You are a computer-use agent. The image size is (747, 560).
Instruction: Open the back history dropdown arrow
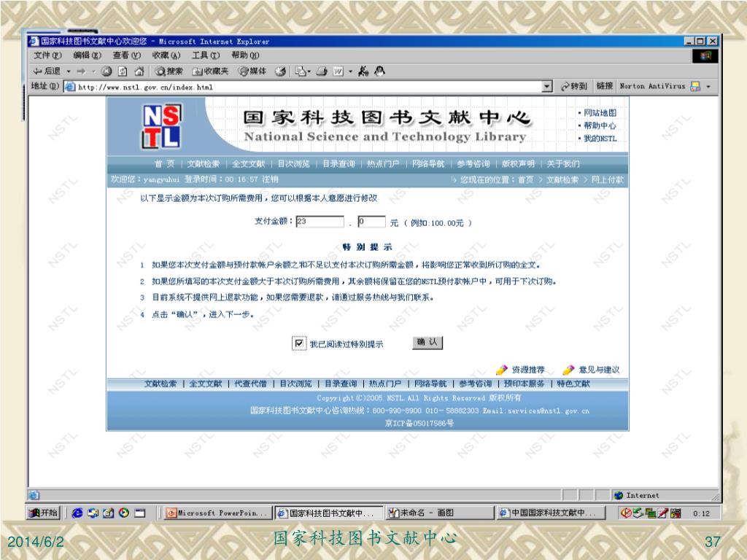[x=68, y=71]
